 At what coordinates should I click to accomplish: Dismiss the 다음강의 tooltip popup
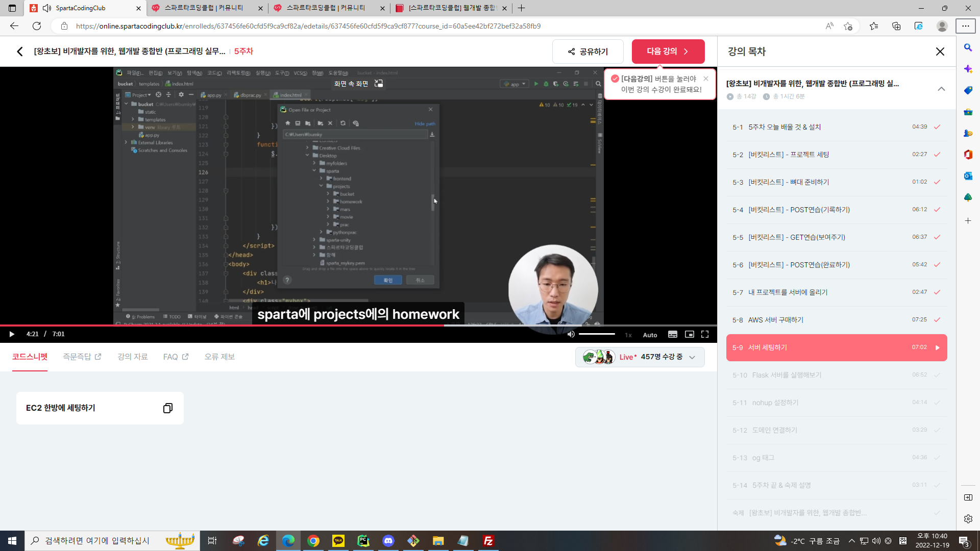706,79
